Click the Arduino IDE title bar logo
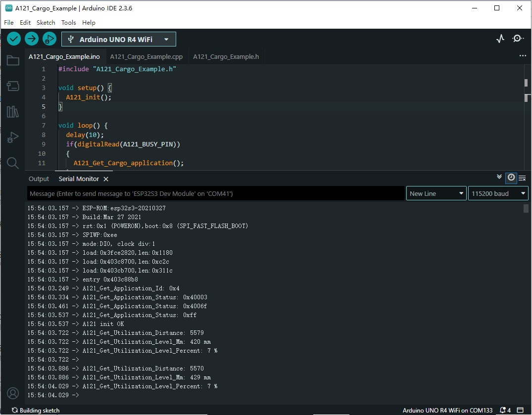Screen dimensions: 532x415 [9, 8]
